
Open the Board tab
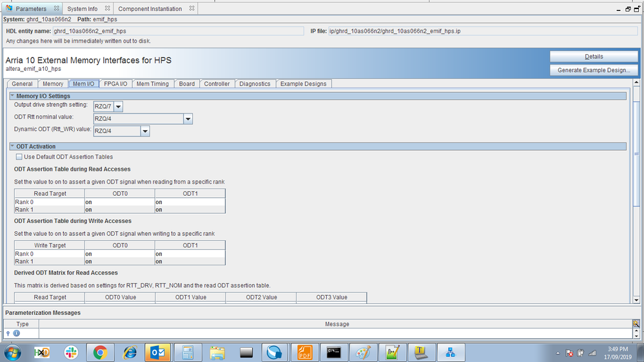pyautogui.click(x=187, y=84)
